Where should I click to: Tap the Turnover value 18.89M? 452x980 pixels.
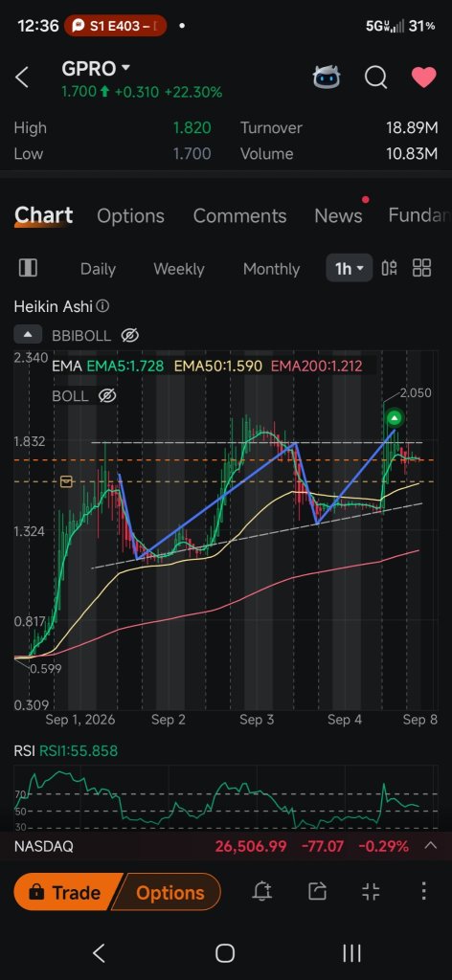coord(412,127)
